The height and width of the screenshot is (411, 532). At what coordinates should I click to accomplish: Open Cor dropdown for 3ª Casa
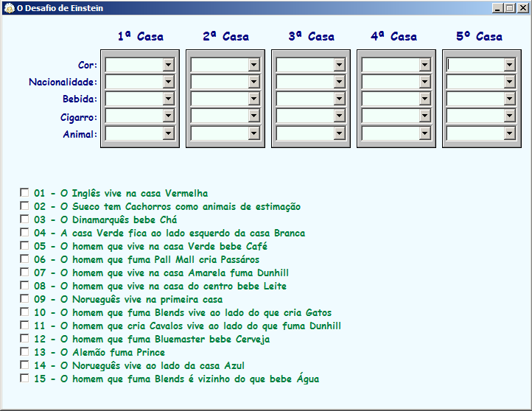[339, 65]
